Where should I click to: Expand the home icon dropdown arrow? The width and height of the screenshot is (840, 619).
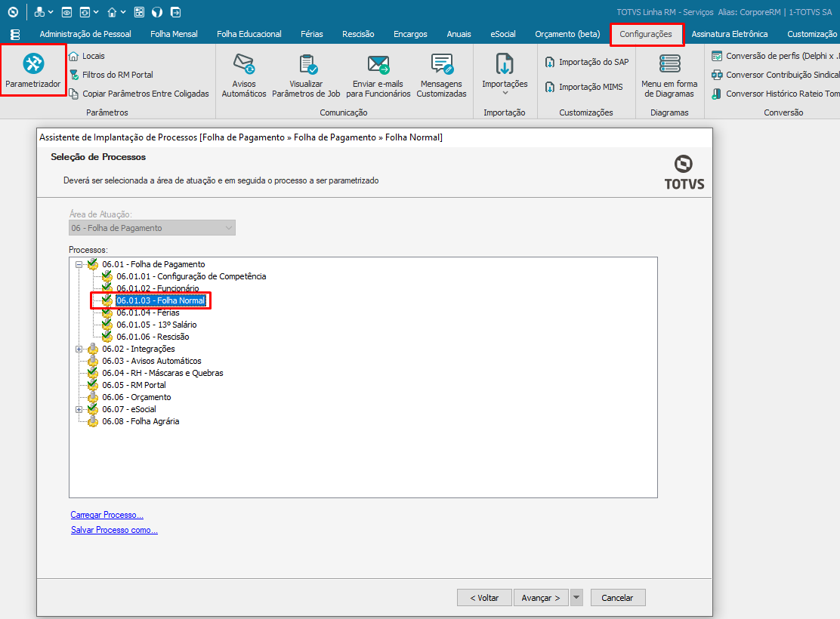pyautogui.click(x=123, y=12)
